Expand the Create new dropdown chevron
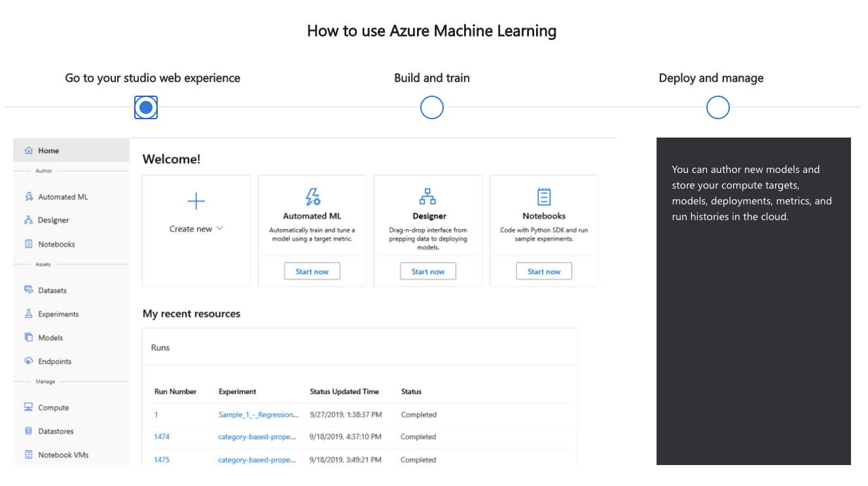Image resolution: width=868 pixels, height=486 pixels. pos(219,229)
